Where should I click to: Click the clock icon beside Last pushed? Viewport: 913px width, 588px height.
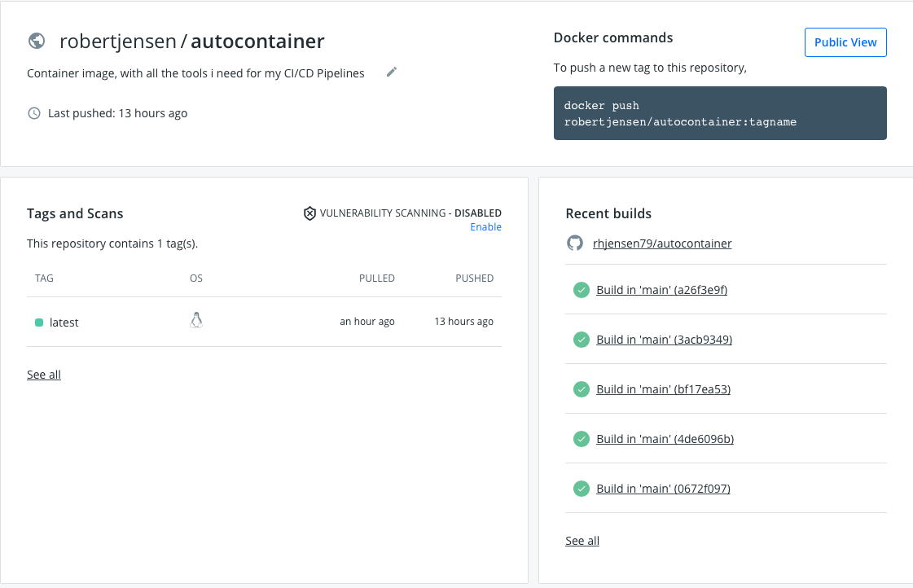(34, 113)
